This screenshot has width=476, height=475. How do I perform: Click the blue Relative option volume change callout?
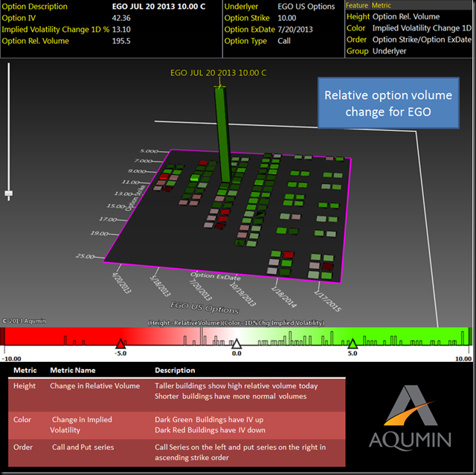pyautogui.click(x=388, y=103)
